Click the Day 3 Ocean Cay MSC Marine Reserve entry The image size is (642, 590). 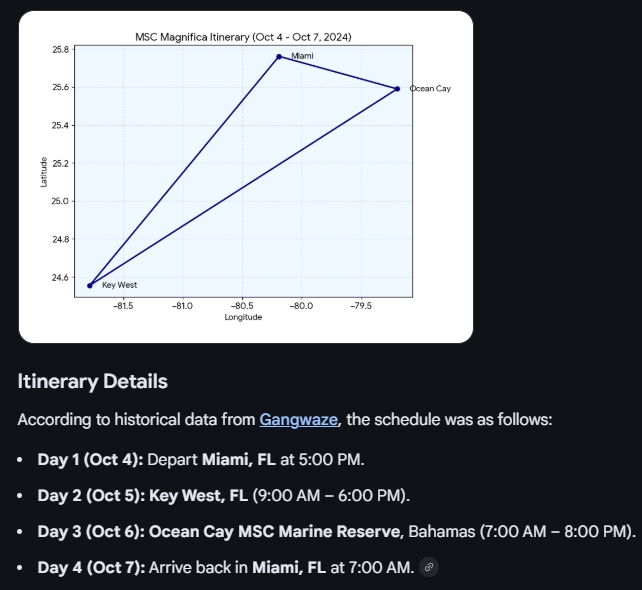pos(335,531)
